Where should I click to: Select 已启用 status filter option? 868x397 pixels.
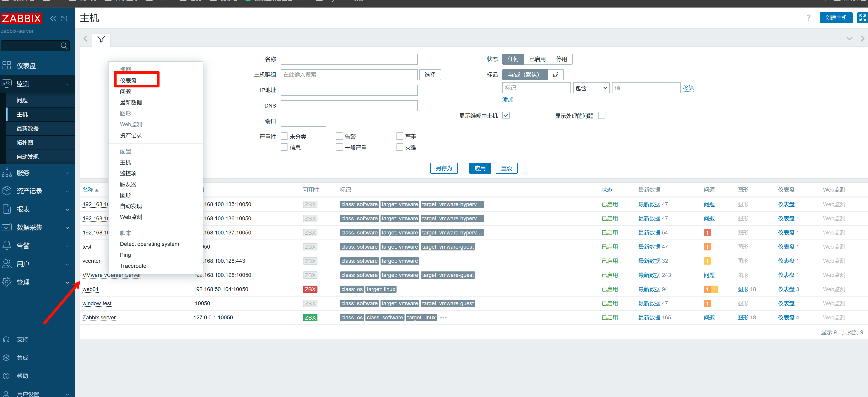[537, 59]
